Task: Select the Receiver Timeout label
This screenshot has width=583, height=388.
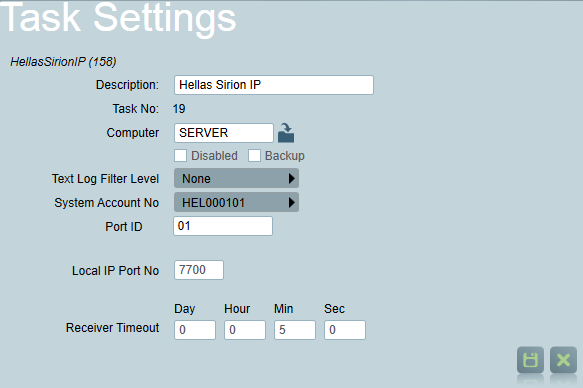Action: point(112,327)
